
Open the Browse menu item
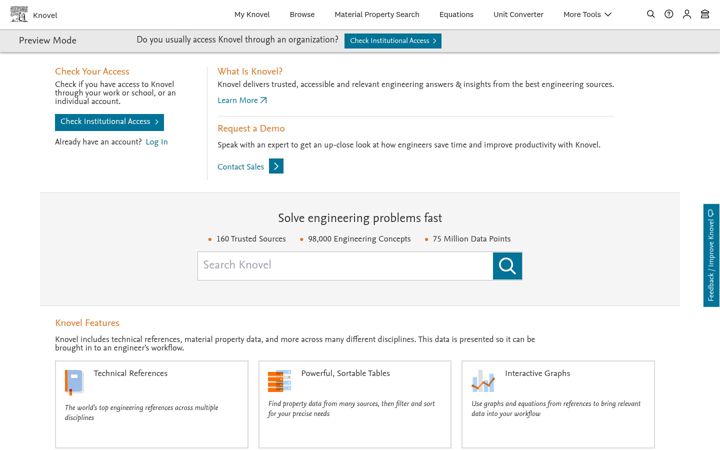[x=302, y=15]
